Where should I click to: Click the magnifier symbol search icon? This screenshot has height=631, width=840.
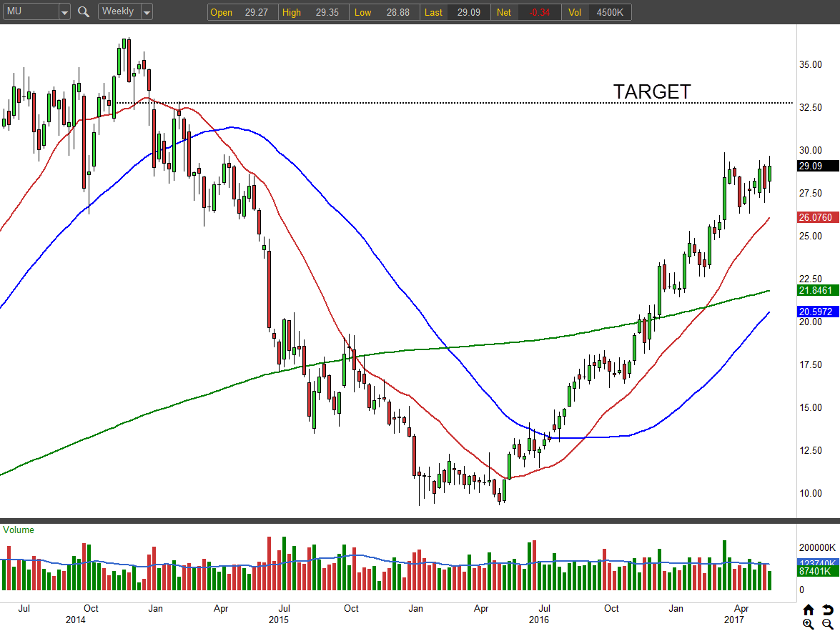[x=84, y=11]
